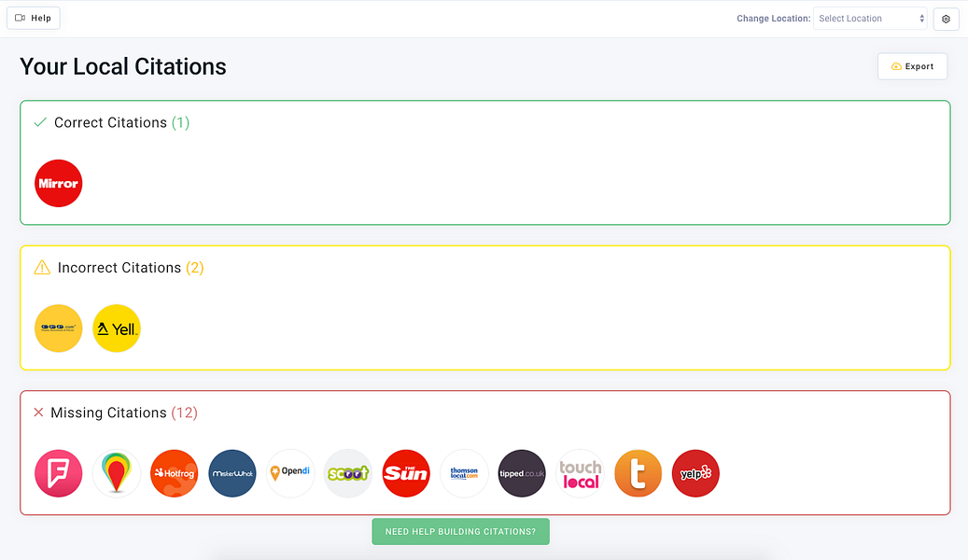The height and width of the screenshot is (560, 968).
Task: Open the 192.com incorrect citation icon
Action: tap(59, 329)
